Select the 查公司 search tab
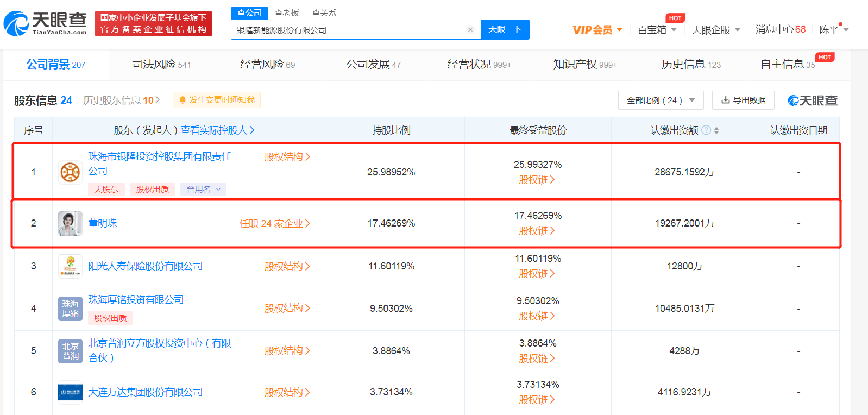This screenshot has height=415, width=868. [249, 12]
